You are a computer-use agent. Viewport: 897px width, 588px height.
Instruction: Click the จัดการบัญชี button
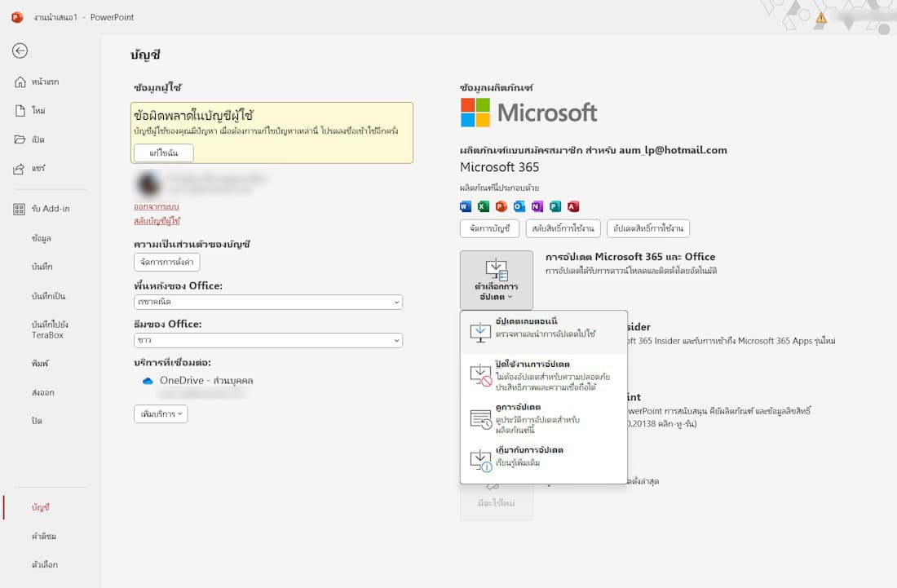tap(489, 228)
